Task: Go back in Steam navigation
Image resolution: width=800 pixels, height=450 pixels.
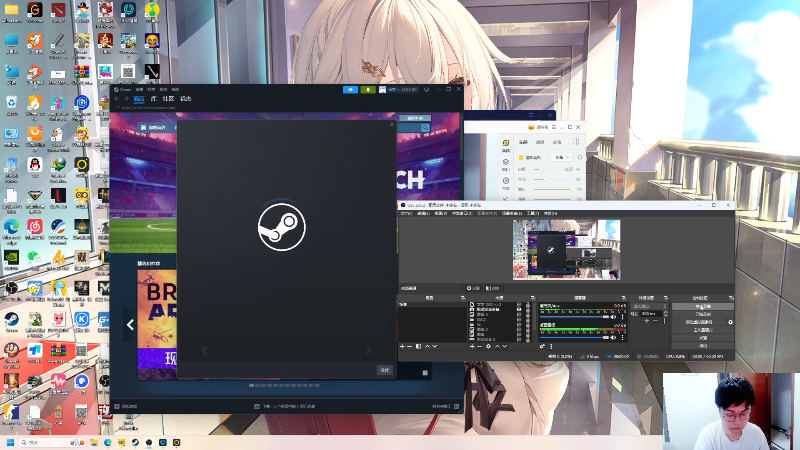Action: coord(117,98)
